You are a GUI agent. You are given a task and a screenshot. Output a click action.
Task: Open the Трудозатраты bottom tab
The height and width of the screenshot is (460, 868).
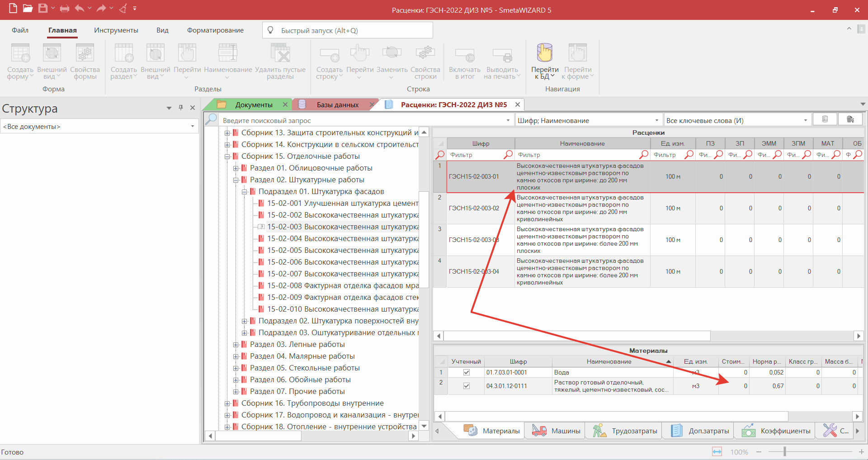click(x=626, y=431)
